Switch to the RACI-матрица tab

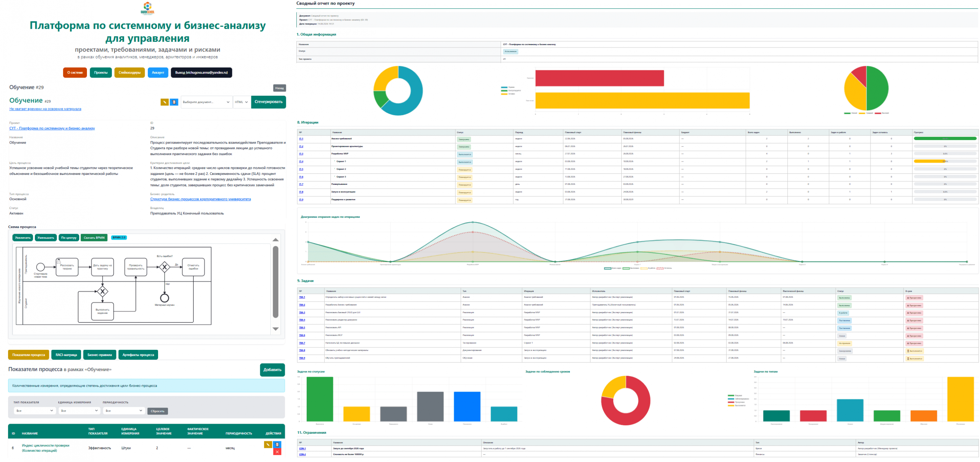click(x=66, y=355)
